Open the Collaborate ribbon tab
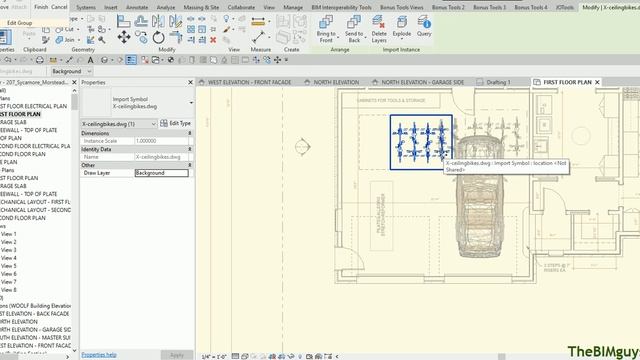This screenshot has width=640, height=360. click(x=241, y=7)
